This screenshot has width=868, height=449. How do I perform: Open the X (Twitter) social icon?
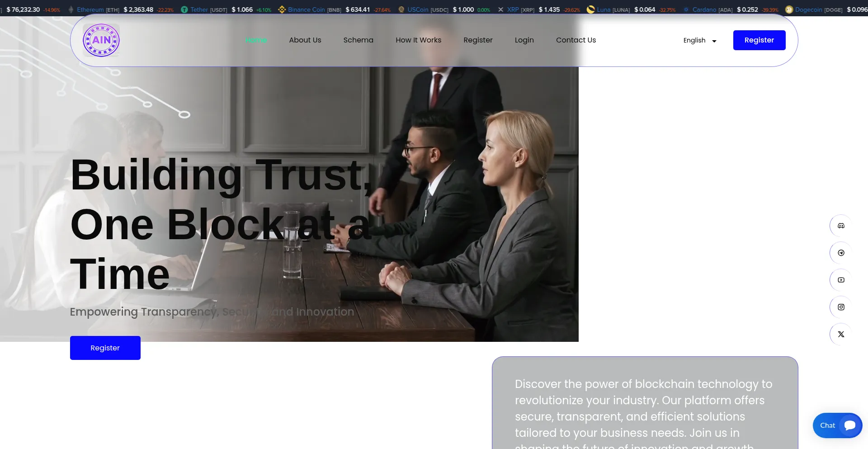(841, 334)
